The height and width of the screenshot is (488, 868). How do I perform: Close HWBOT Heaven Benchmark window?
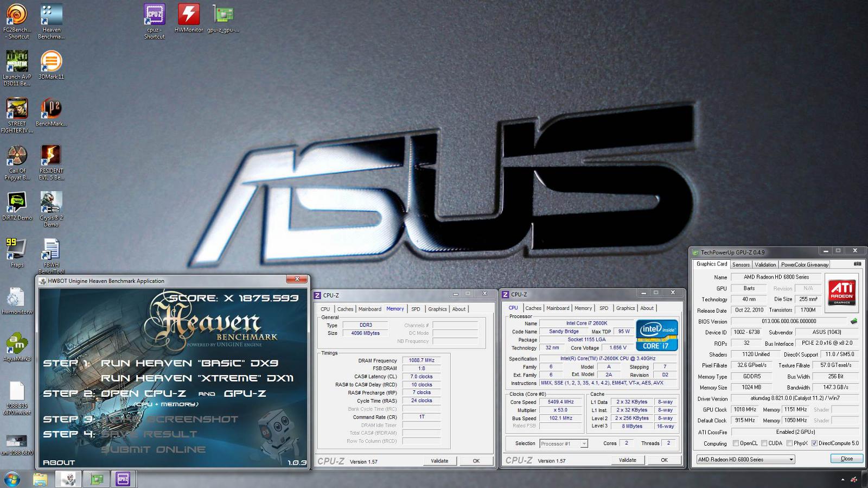click(297, 279)
